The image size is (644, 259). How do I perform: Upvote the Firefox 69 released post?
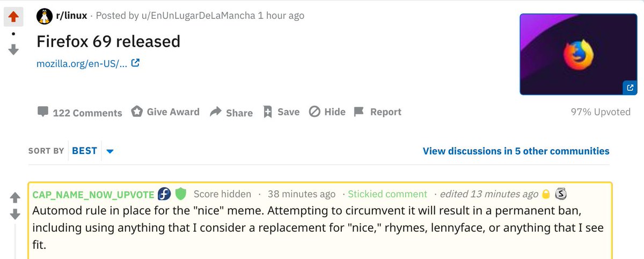13,17
